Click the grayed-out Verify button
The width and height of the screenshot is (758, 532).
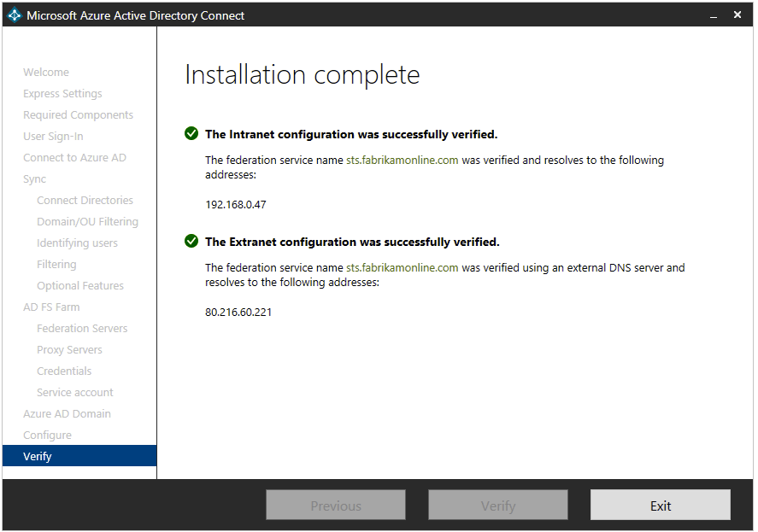497,506
